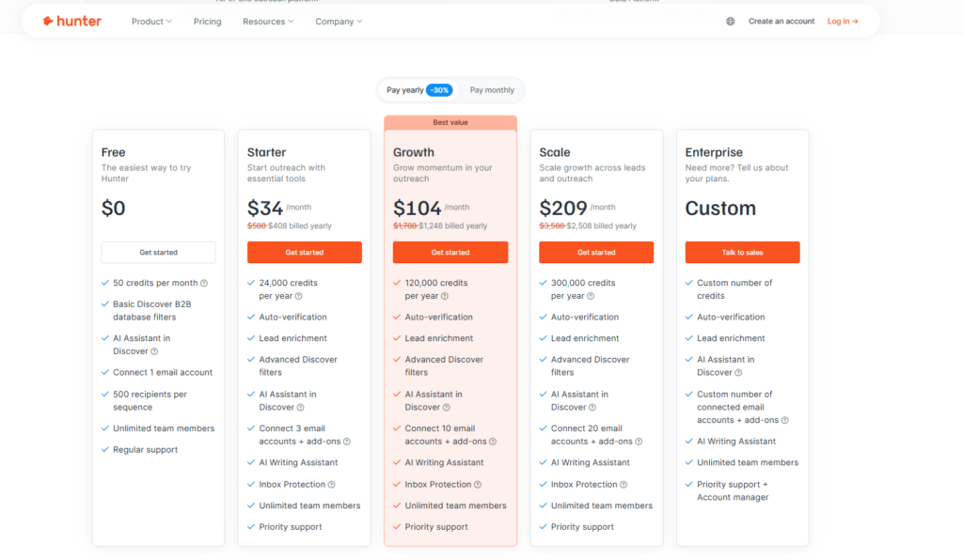This screenshot has height=560, width=963.
Task: Click Create an account
Action: (x=781, y=22)
